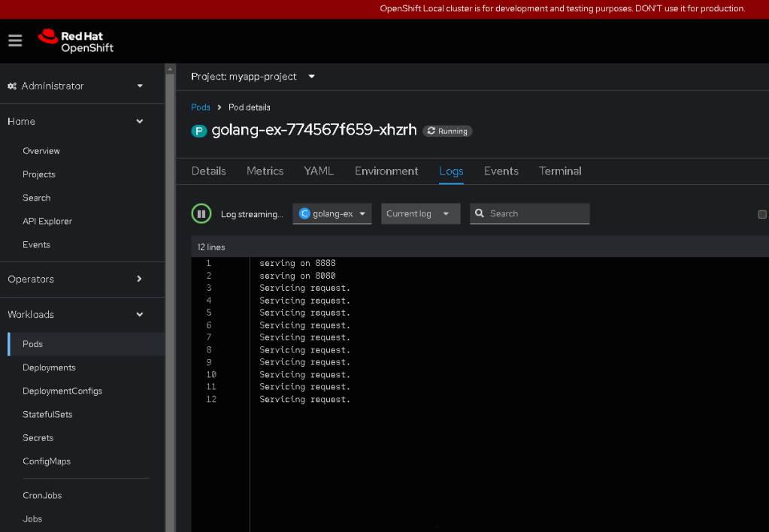Switch to the YAML tab
Screen dimensions: 769x532
319,171
